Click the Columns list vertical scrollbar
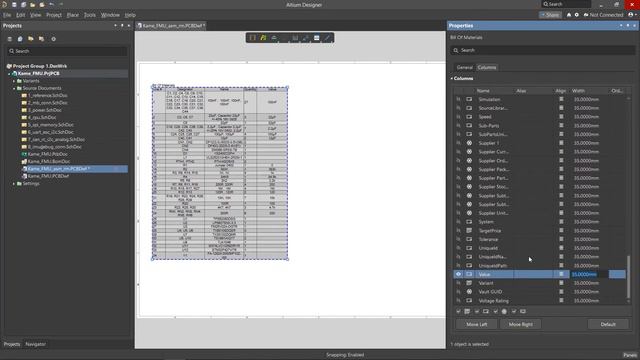 click(x=629, y=277)
